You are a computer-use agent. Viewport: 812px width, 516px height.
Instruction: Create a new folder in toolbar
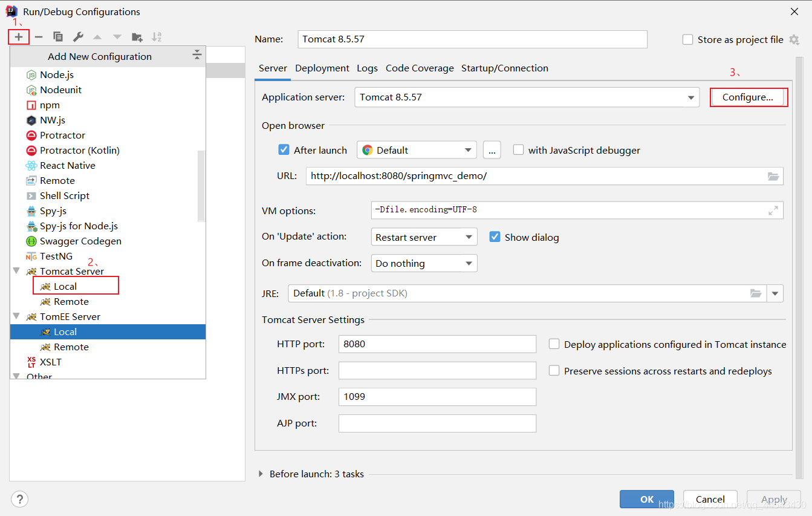coord(137,37)
